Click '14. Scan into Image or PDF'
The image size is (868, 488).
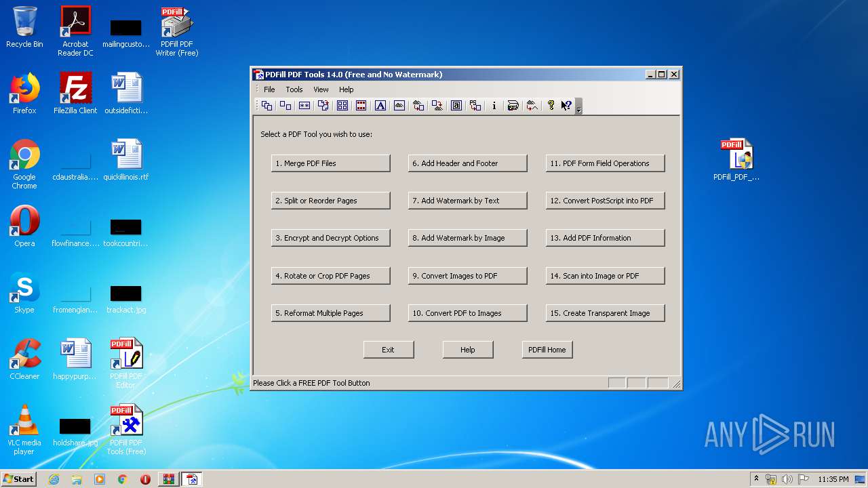tap(606, 276)
